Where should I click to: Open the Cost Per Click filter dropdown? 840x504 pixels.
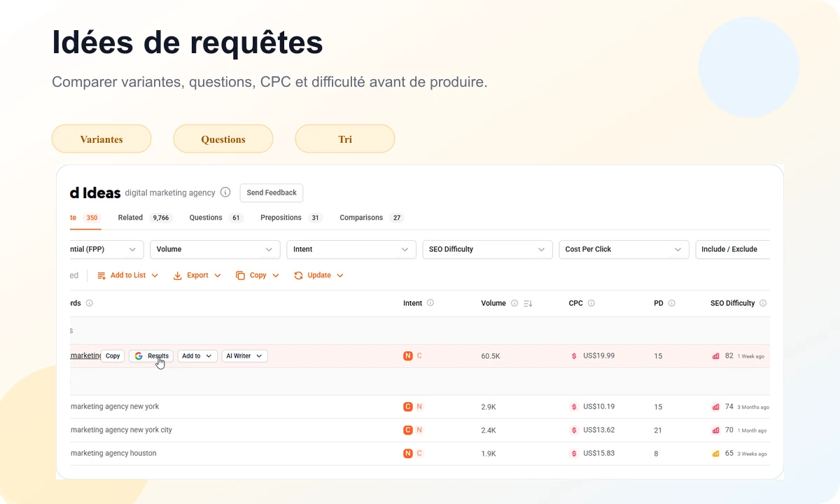pos(624,249)
